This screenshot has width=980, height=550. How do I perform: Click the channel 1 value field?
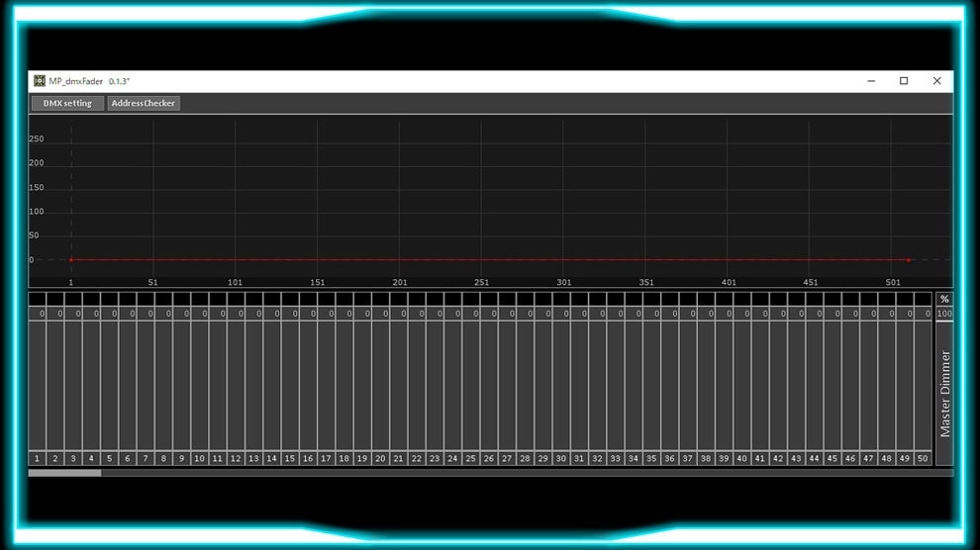[38, 314]
